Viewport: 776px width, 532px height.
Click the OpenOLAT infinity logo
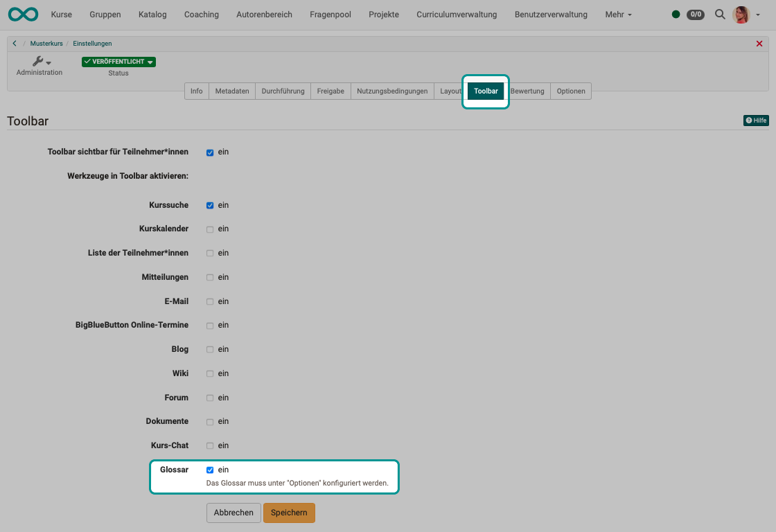[x=23, y=14]
